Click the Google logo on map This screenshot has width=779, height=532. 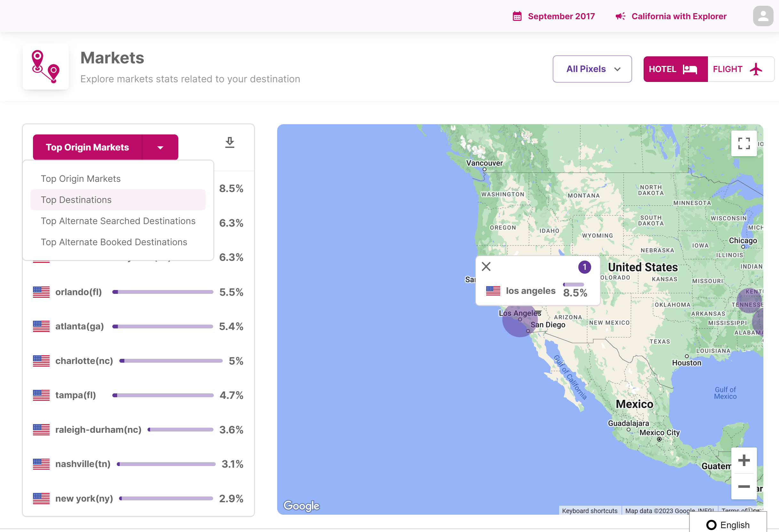(301, 505)
